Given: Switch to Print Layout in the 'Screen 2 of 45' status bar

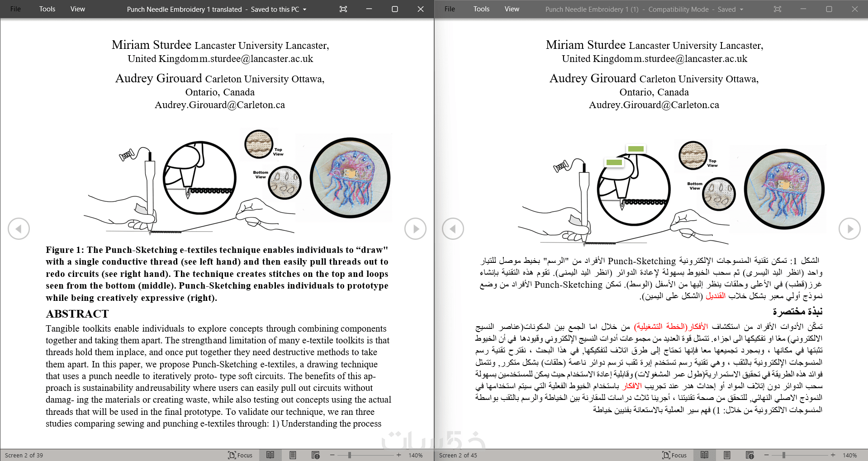Looking at the screenshot, I should (x=727, y=455).
